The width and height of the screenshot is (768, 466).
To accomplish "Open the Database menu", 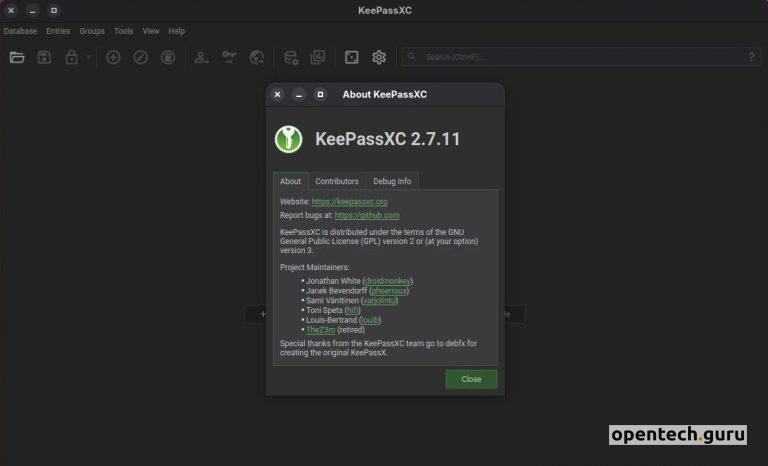I will click(x=20, y=31).
